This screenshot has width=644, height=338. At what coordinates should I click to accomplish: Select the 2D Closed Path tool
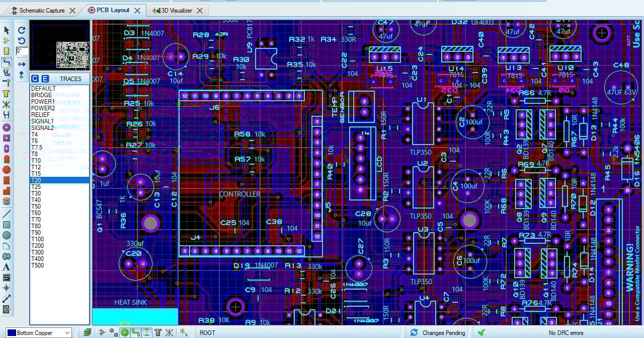(7, 256)
